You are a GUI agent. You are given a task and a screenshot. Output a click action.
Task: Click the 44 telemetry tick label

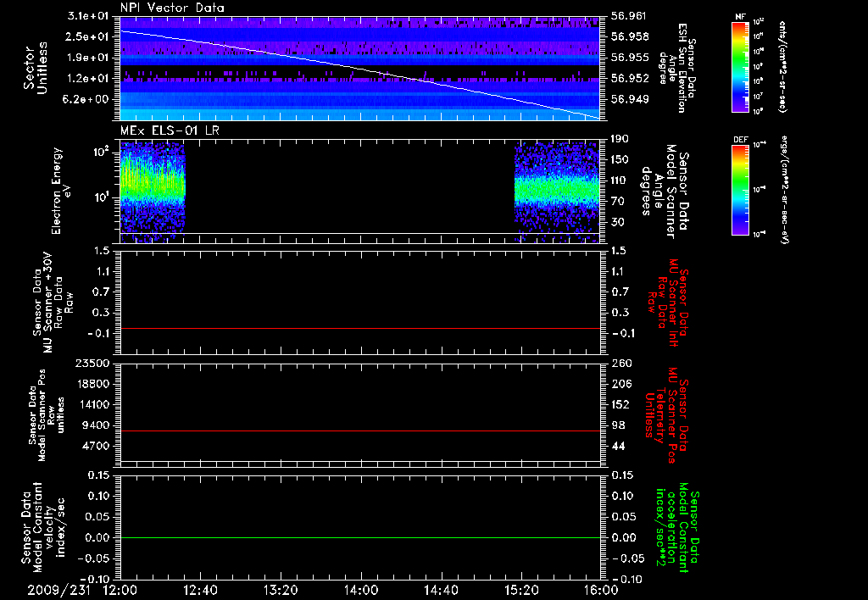click(x=618, y=446)
